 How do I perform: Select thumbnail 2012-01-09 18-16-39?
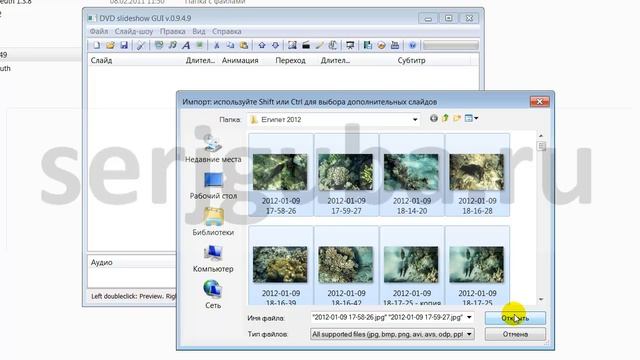point(281,265)
